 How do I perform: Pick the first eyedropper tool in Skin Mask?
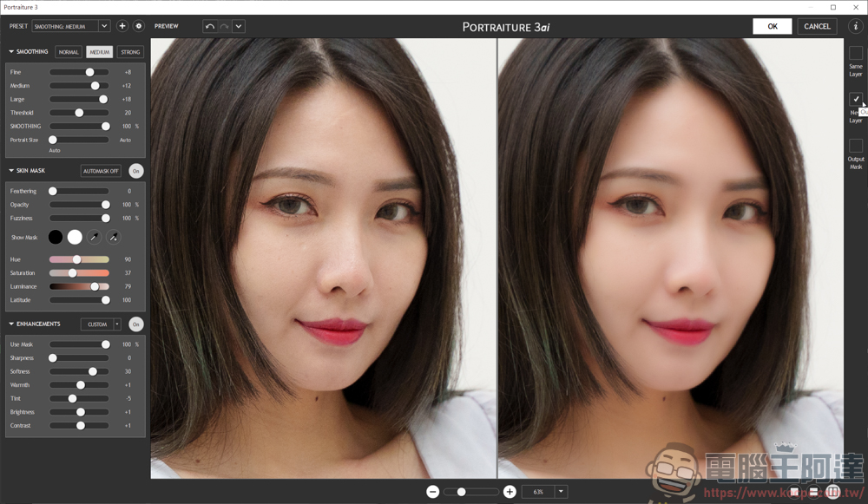(x=94, y=237)
